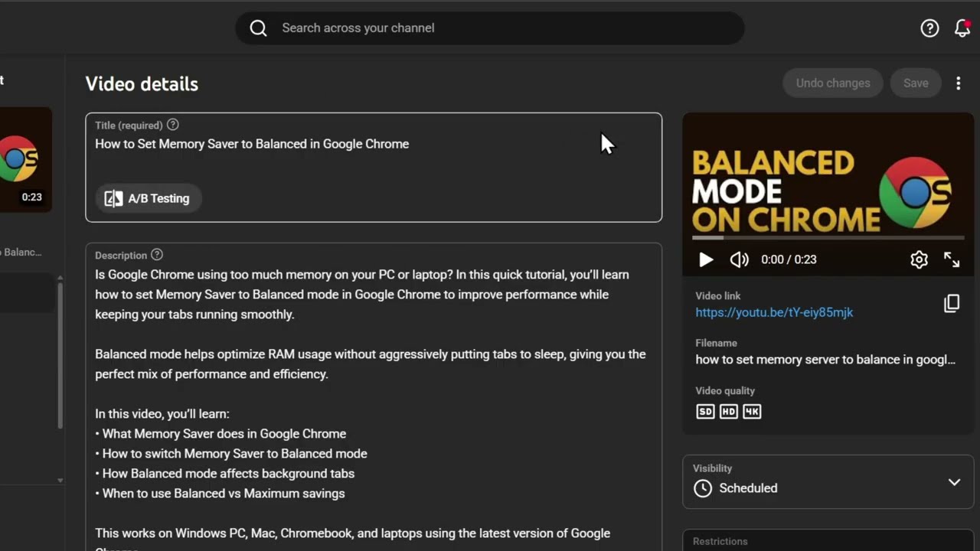Click the Save button

click(916, 83)
